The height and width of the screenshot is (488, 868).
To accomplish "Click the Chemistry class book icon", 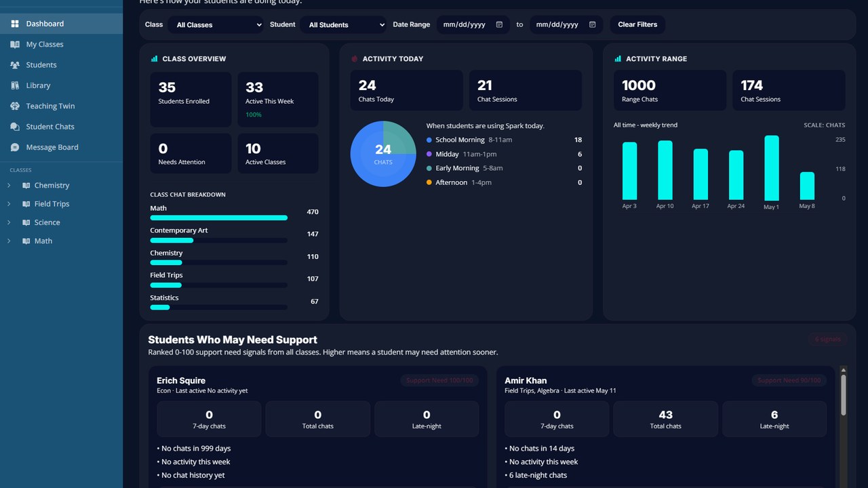I will pyautogui.click(x=26, y=185).
